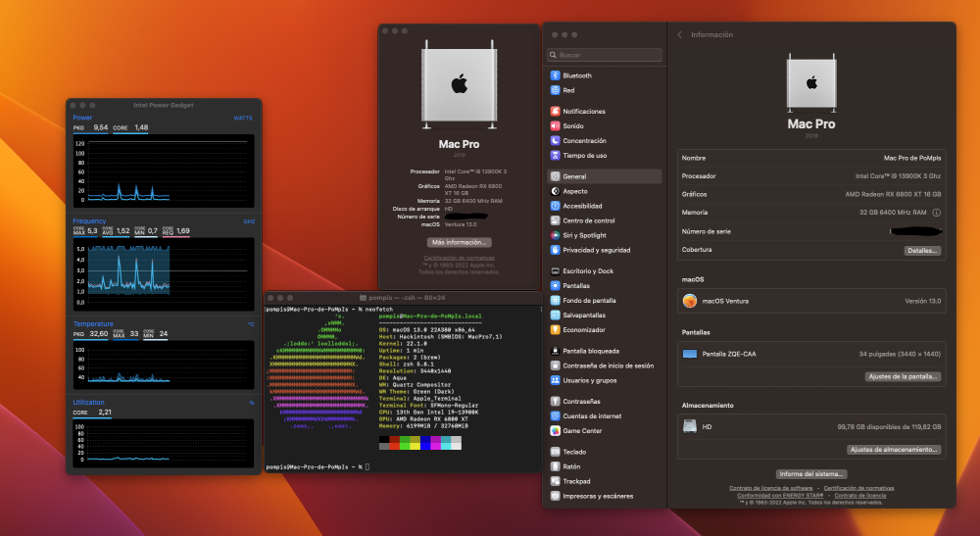Click the Notificaciones sidebar icon

click(555, 111)
